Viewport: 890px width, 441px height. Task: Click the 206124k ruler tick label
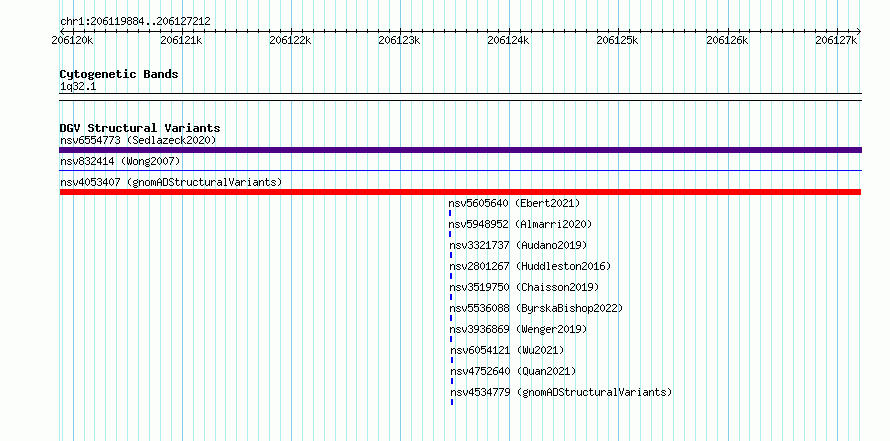click(508, 40)
